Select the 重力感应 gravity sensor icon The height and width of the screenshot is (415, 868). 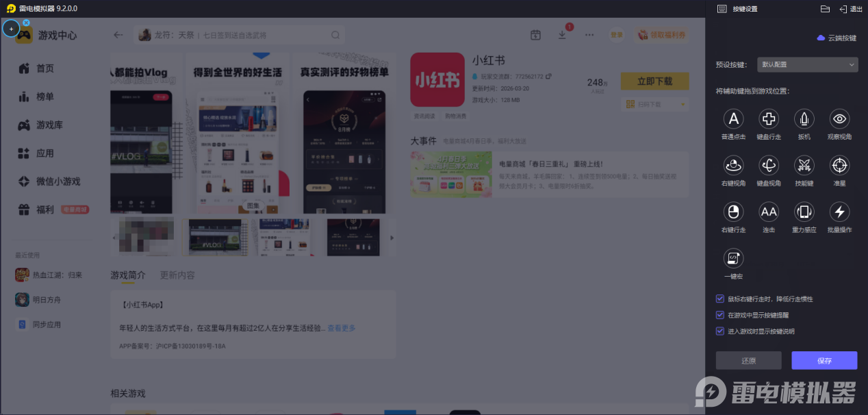point(804,212)
